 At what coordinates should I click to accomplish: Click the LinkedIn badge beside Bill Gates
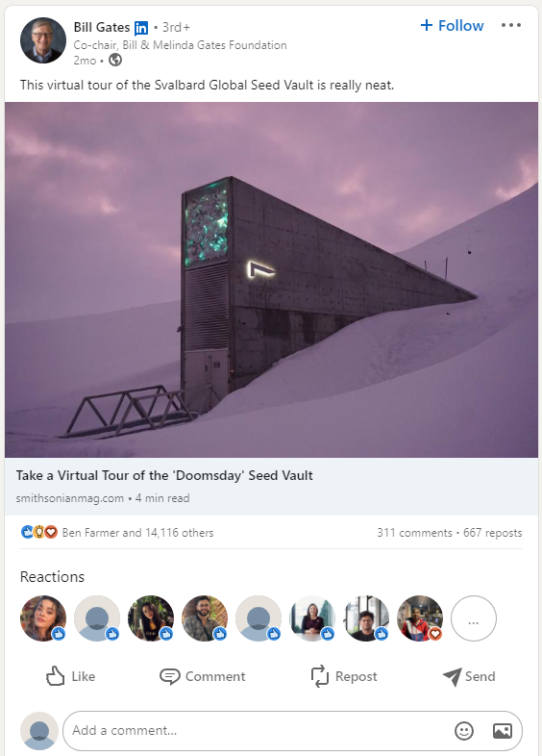point(141,28)
